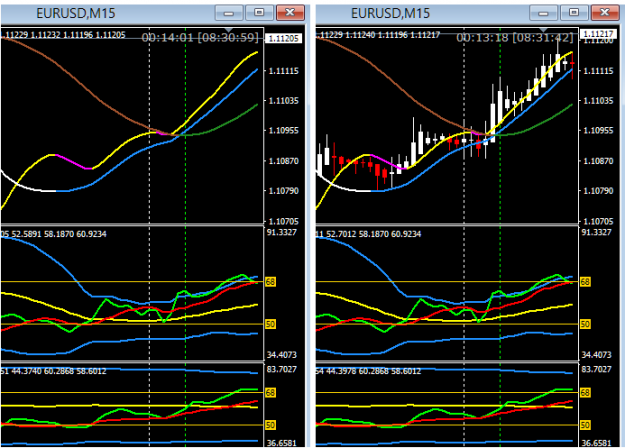Click the 1.11217 current price label
Image resolution: width=625 pixels, height=448 pixels.
click(x=597, y=34)
